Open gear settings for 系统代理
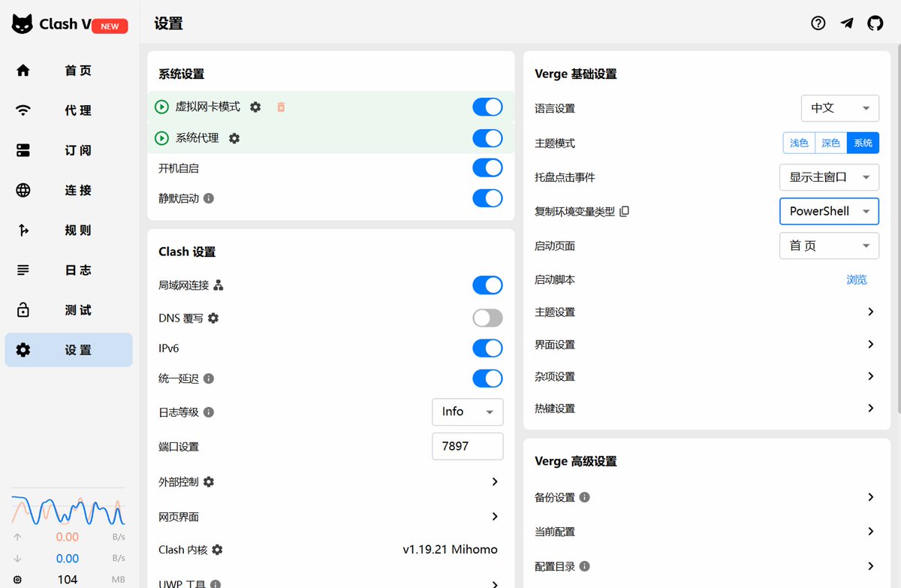901x588 pixels. click(x=234, y=138)
